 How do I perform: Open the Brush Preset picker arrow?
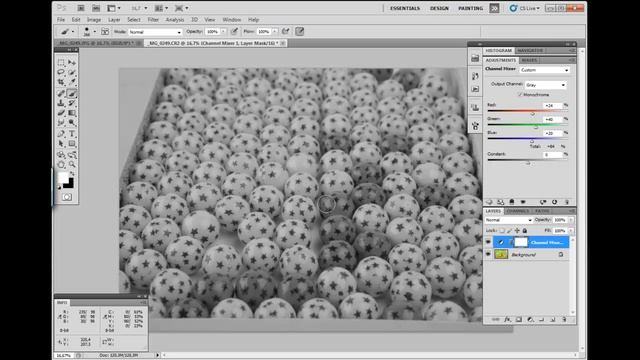95,31
